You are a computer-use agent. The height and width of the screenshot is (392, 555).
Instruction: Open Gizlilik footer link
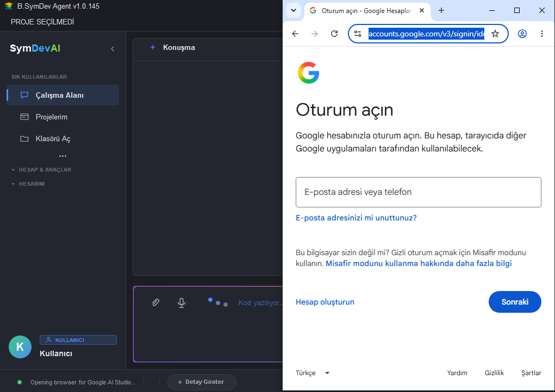pos(494,373)
